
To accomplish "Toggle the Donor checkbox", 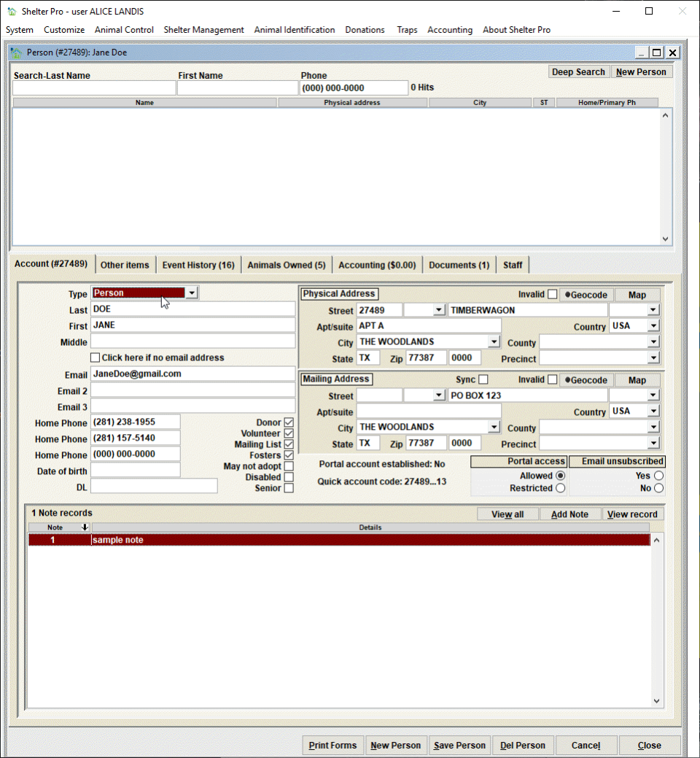I will (289, 423).
